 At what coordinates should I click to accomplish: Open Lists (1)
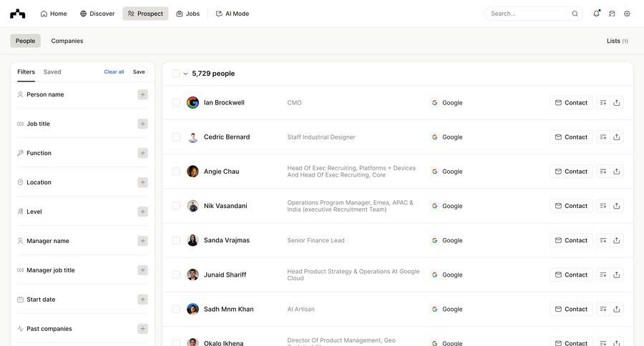[x=618, y=41]
